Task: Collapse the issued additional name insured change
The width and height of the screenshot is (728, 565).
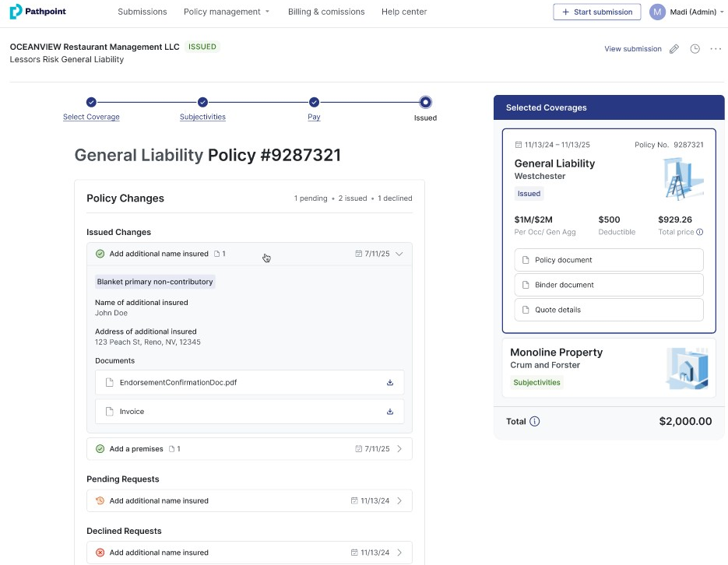Action: [399, 254]
